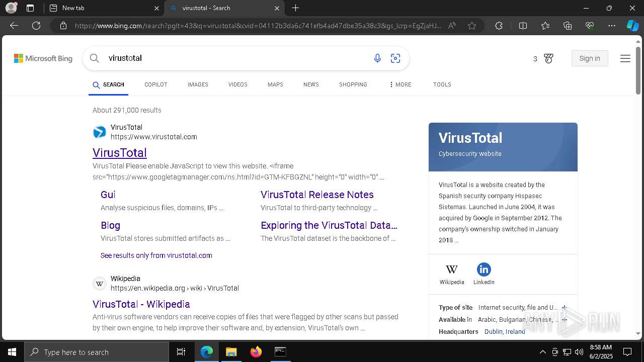
Task: View site information via the lock icon
Action: tap(63, 26)
